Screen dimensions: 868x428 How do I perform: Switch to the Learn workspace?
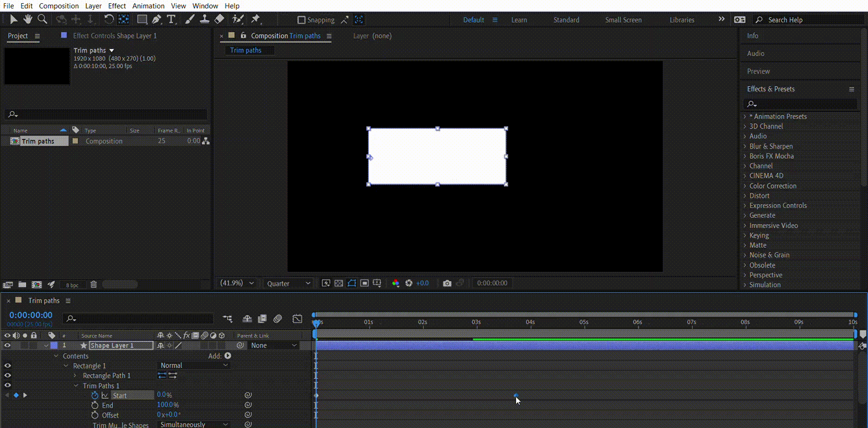[519, 20]
